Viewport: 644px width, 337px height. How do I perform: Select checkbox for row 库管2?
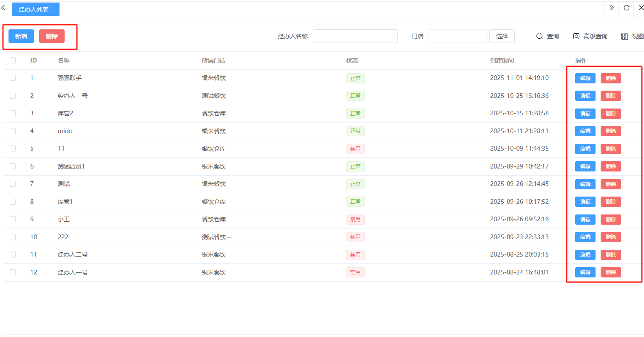(x=13, y=113)
